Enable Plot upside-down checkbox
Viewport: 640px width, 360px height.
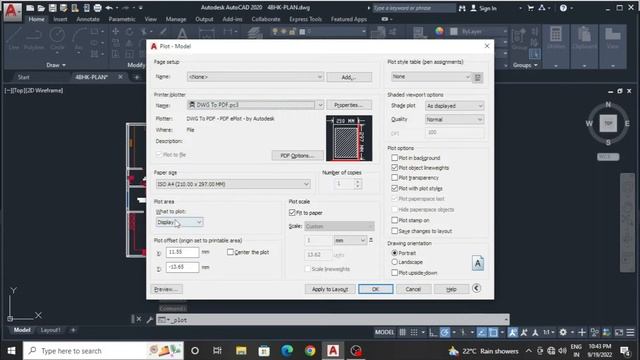(394, 273)
